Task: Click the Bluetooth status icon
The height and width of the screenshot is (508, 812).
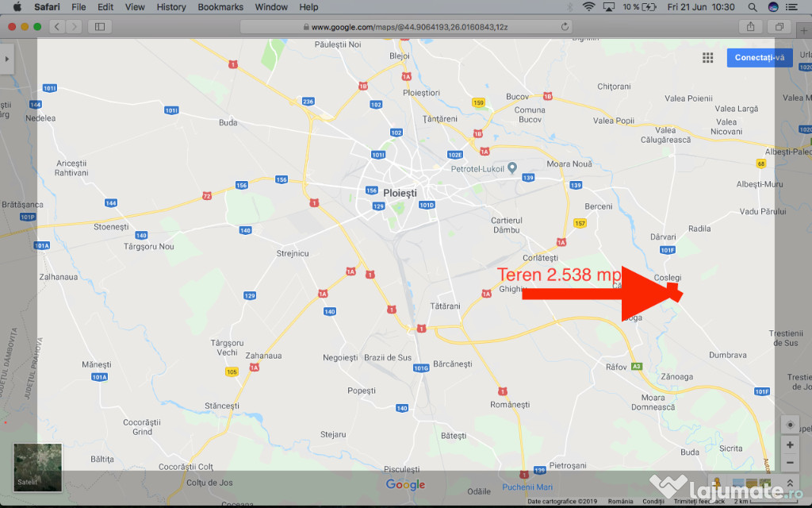Action: [x=569, y=6]
